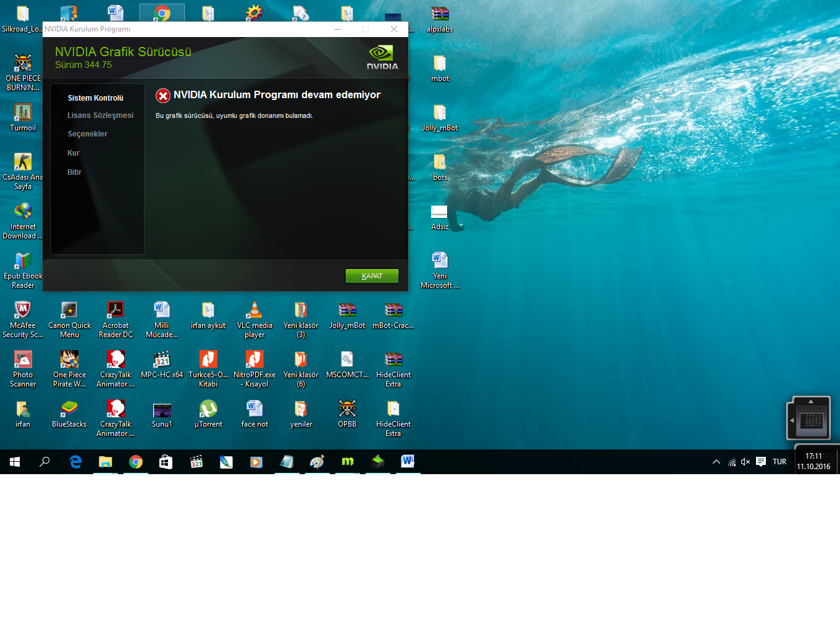
Task: Select the 'Adsız' desktop file
Action: (440, 216)
